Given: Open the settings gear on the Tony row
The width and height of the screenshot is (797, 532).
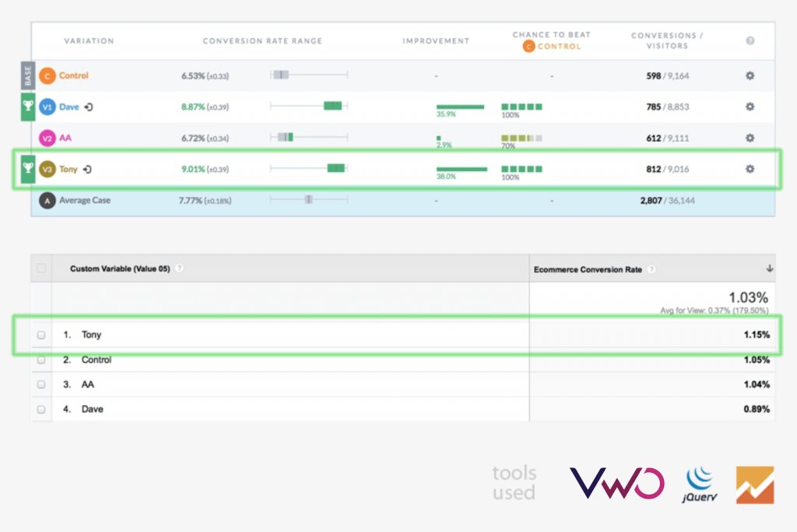Looking at the screenshot, I should (x=749, y=169).
